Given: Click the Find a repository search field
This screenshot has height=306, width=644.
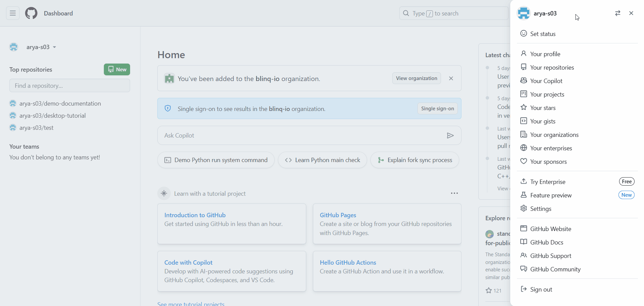Looking at the screenshot, I should (70, 85).
